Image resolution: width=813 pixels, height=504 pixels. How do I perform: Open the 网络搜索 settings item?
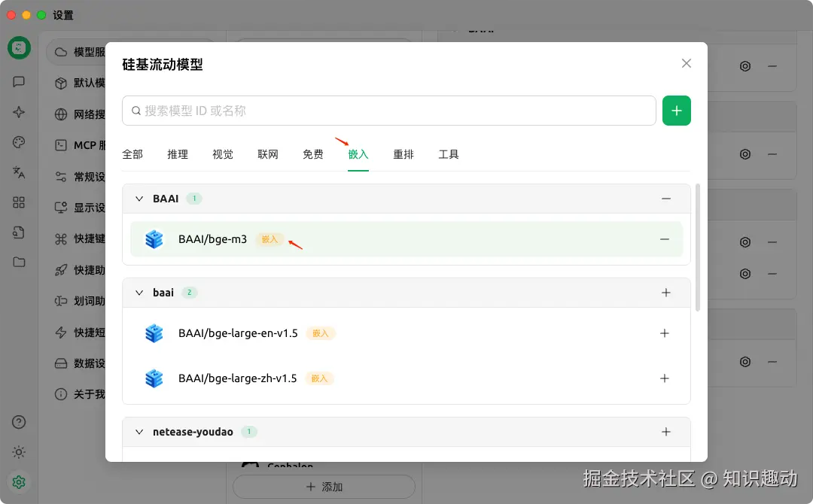pyautogui.click(x=79, y=114)
